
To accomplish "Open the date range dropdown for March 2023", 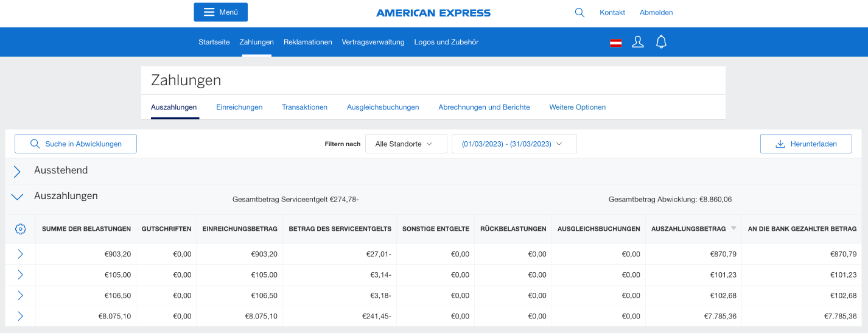I will (x=514, y=144).
